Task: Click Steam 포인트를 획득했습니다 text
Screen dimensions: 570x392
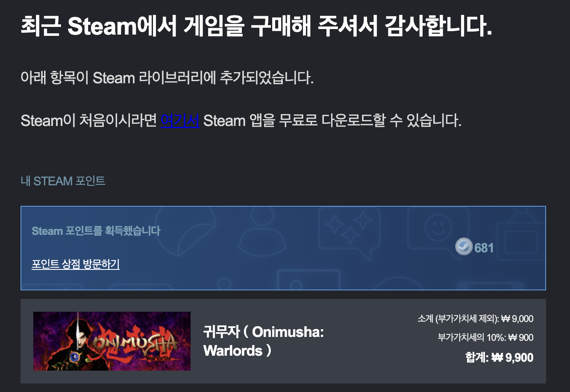Action: pyautogui.click(x=96, y=231)
